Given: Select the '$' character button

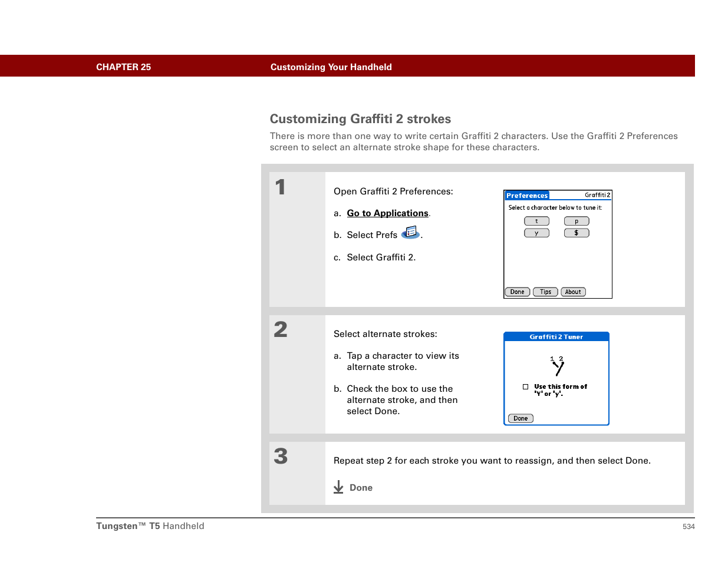Looking at the screenshot, I should pyautogui.click(x=577, y=233).
